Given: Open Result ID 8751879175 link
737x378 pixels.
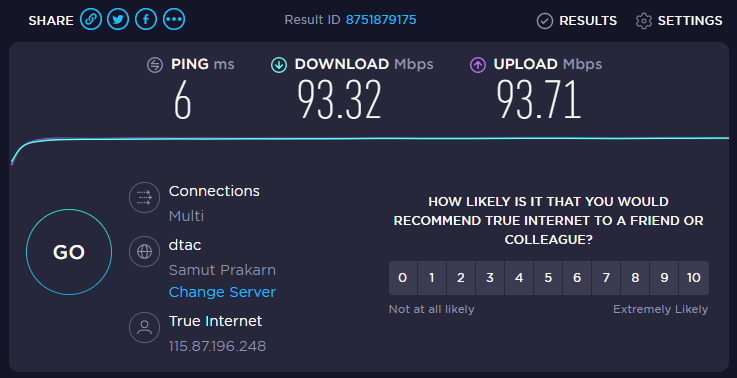Looking at the screenshot, I should (381, 20).
